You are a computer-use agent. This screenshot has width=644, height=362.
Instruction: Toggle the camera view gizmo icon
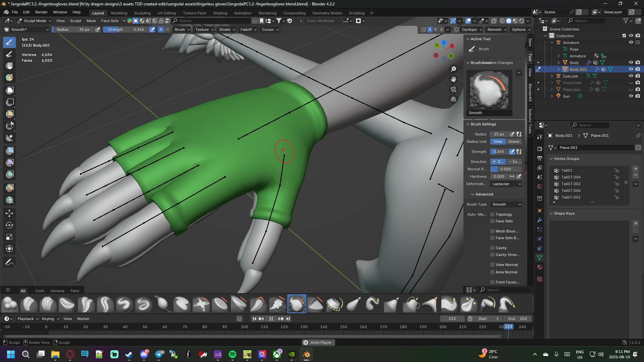point(453,89)
